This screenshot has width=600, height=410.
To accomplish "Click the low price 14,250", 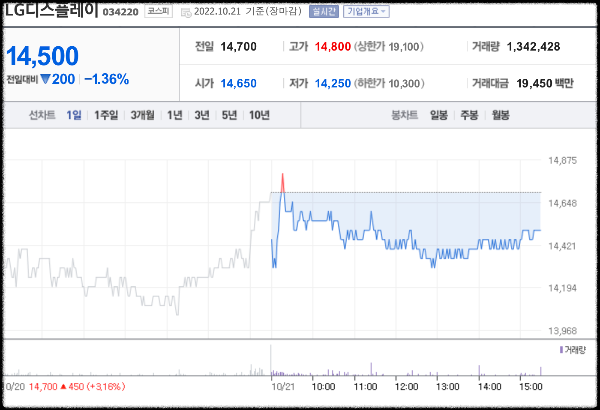I will [x=333, y=83].
